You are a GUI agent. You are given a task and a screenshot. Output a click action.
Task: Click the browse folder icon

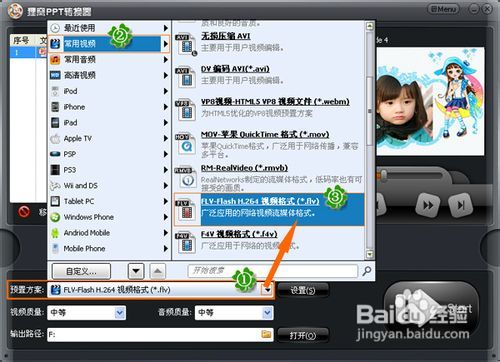click(x=266, y=334)
